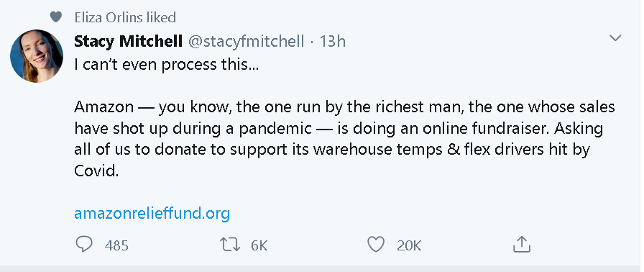
Task: Click the line 'I can't even process this...'
Action: tap(166, 65)
